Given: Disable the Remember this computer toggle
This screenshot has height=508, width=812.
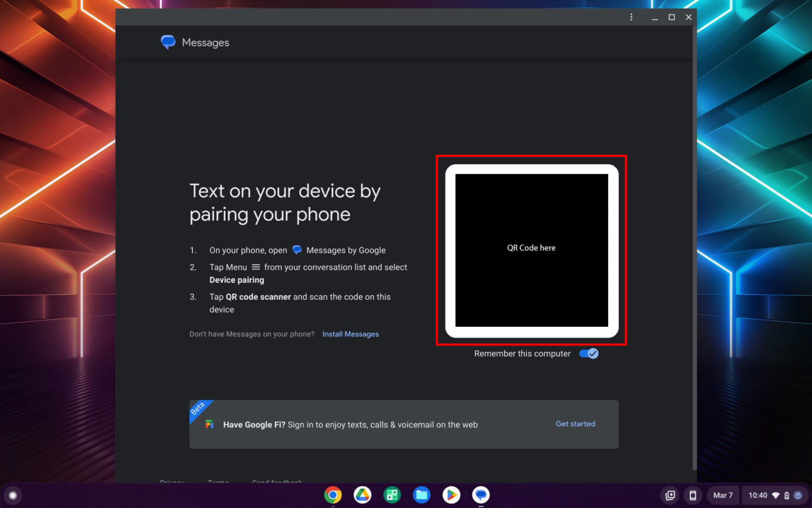Looking at the screenshot, I should [x=588, y=353].
